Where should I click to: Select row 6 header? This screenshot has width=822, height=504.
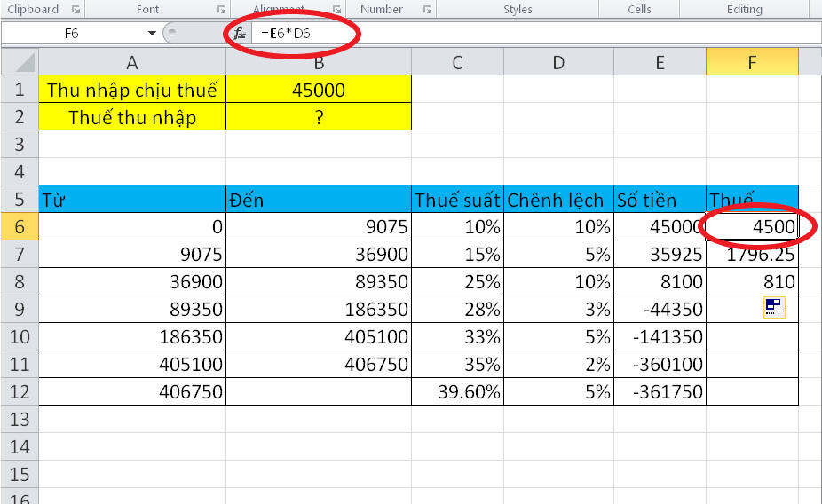[x=20, y=226]
